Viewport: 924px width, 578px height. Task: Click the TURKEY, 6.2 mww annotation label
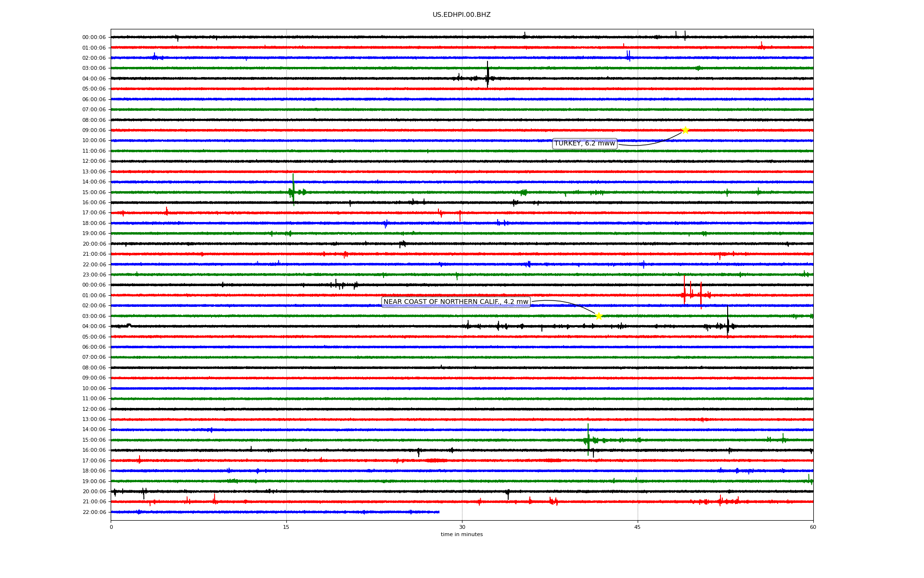pos(584,144)
